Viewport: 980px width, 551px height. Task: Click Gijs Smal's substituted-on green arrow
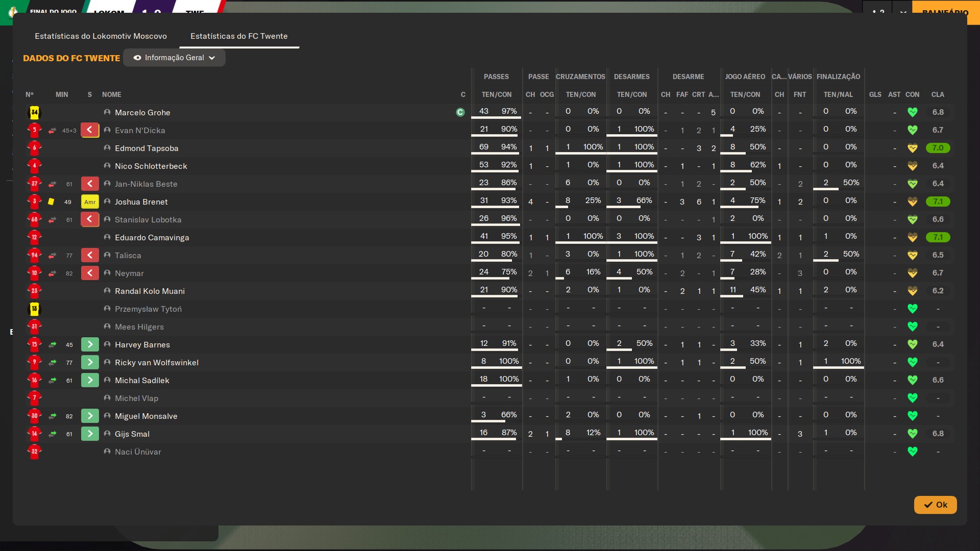pos(90,434)
